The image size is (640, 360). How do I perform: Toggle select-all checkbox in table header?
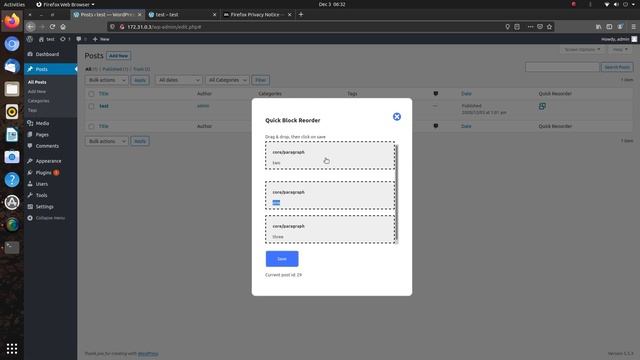[x=91, y=94]
